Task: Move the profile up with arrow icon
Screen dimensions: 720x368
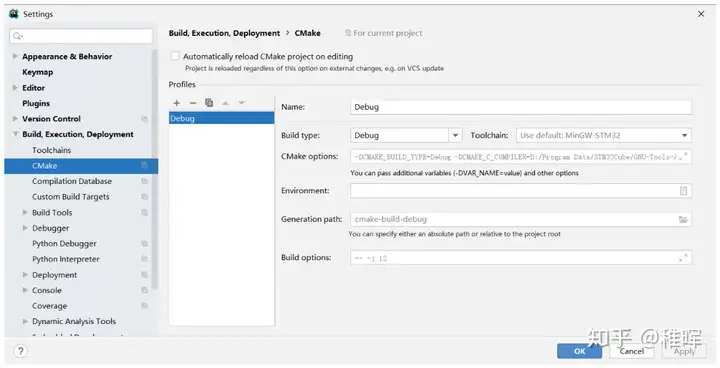Action: [225, 103]
